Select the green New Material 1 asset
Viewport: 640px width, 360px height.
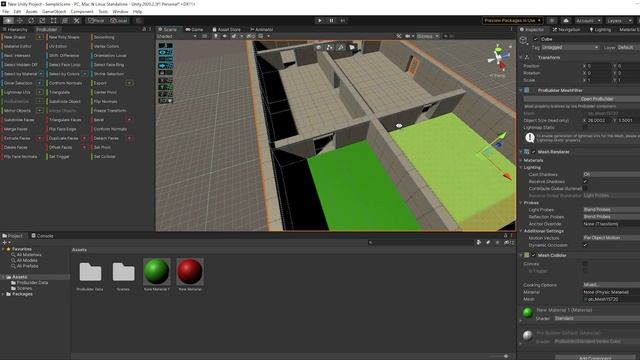[x=157, y=274]
